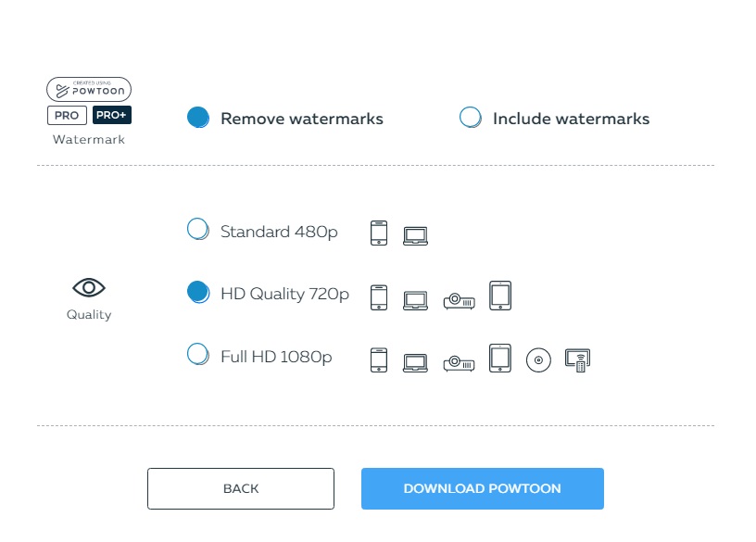Click the Quality eye icon

coord(89,288)
